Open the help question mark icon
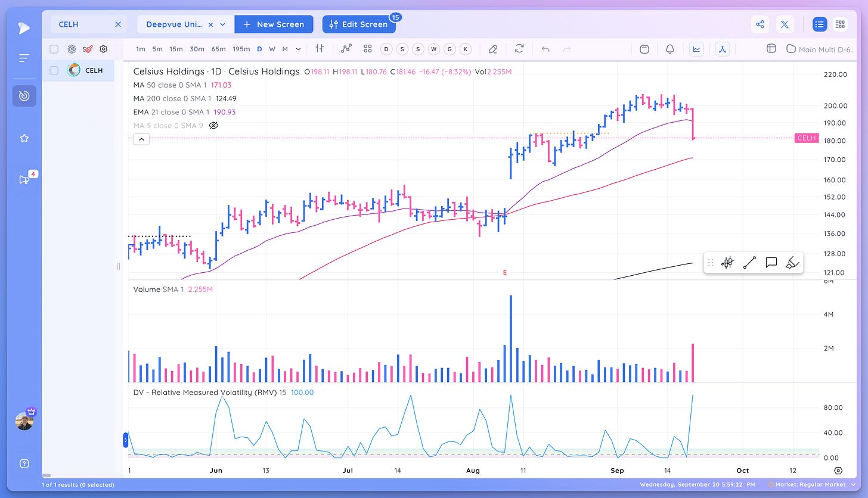 [24, 463]
